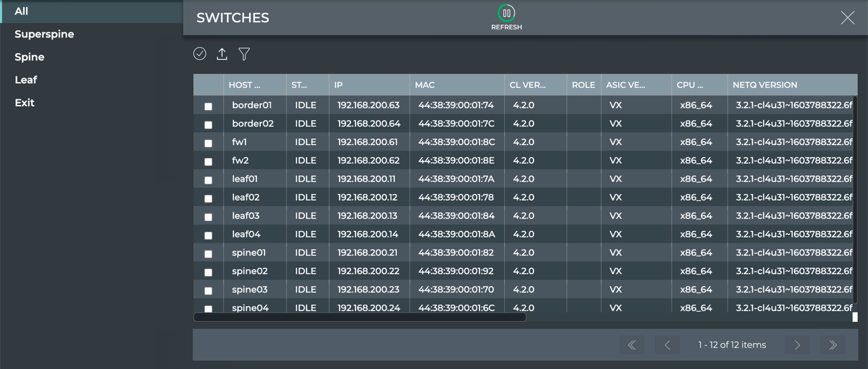This screenshot has width=868, height=369.
Task: Check the border01 row checkbox
Action: coord(208,106)
